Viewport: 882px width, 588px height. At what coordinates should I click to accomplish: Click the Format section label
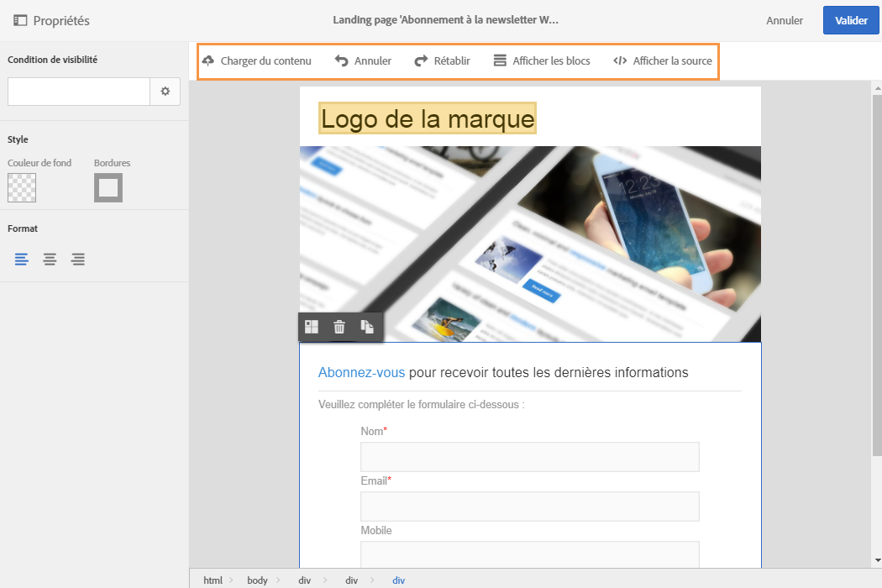tap(23, 228)
